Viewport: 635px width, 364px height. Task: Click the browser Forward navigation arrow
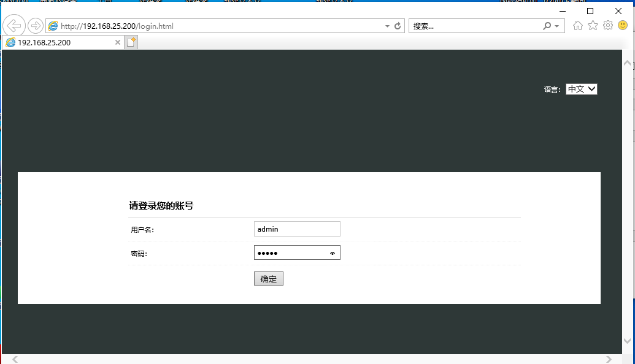click(35, 25)
